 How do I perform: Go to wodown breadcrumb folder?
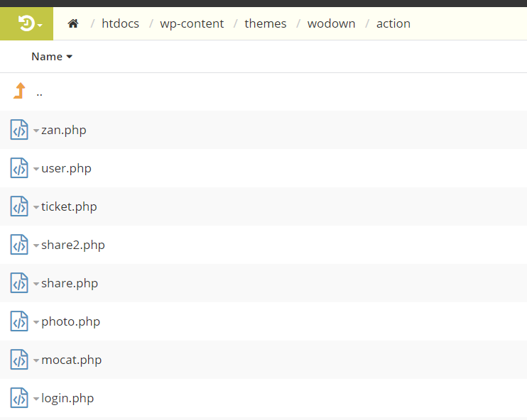tap(331, 23)
